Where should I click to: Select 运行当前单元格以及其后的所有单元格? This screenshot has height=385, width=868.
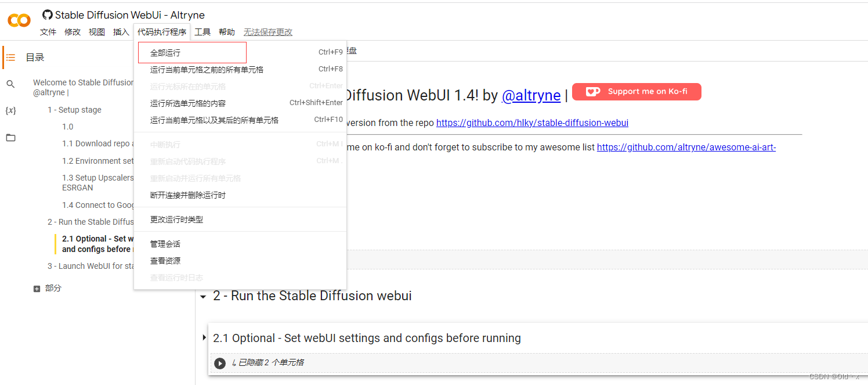[240, 120]
